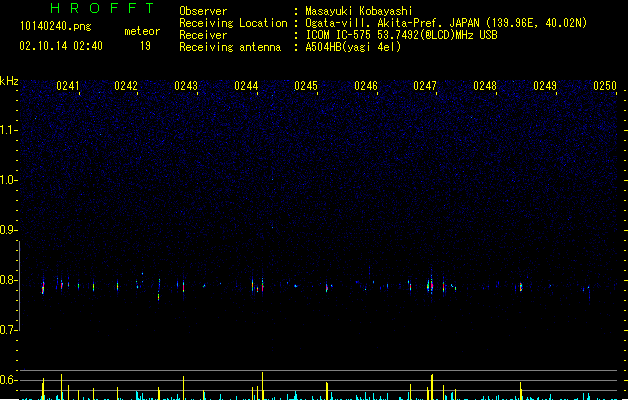The width and height of the screenshot is (629, 400).
Task: Click the kHz axis unit label
Action: tap(9, 81)
